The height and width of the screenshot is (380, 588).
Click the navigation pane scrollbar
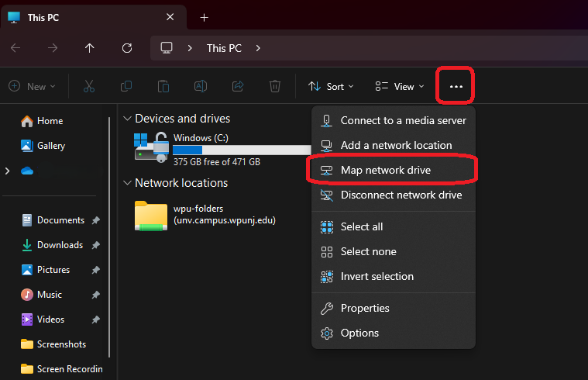[x=109, y=237]
